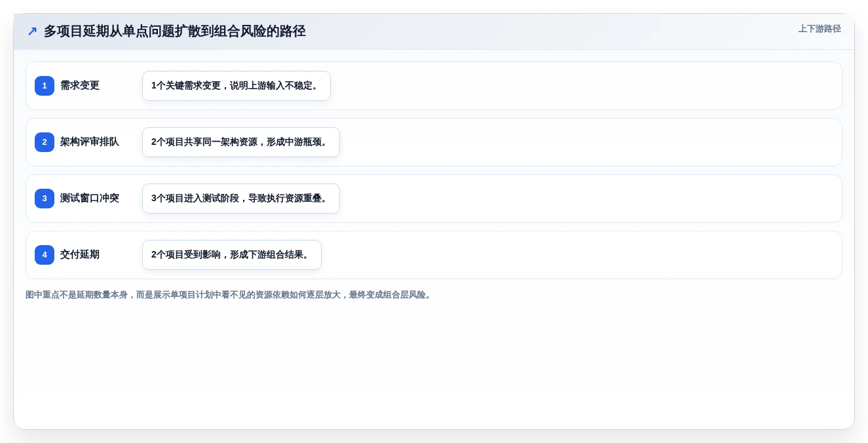Select the step 3 number badge

[x=45, y=199]
